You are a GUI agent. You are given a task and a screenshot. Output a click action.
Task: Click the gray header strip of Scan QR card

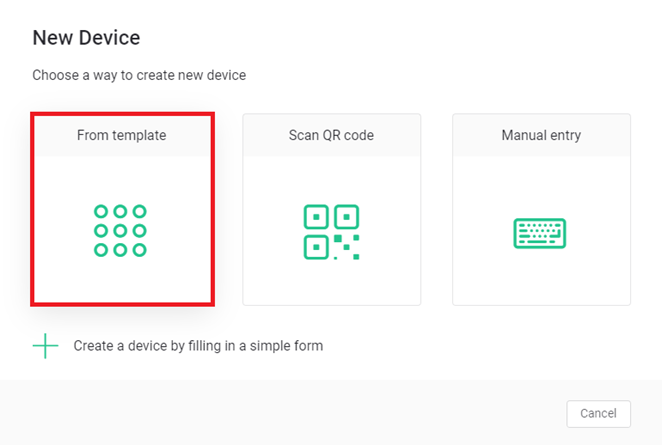331,135
